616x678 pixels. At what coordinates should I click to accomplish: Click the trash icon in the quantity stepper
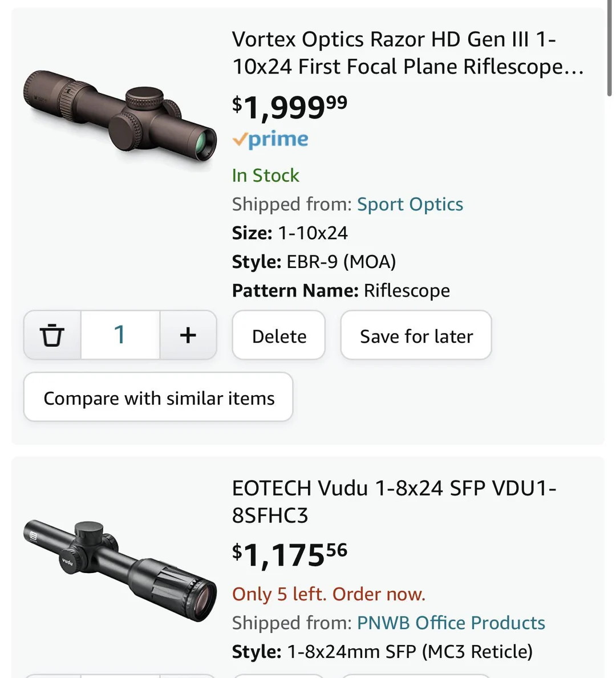(52, 335)
